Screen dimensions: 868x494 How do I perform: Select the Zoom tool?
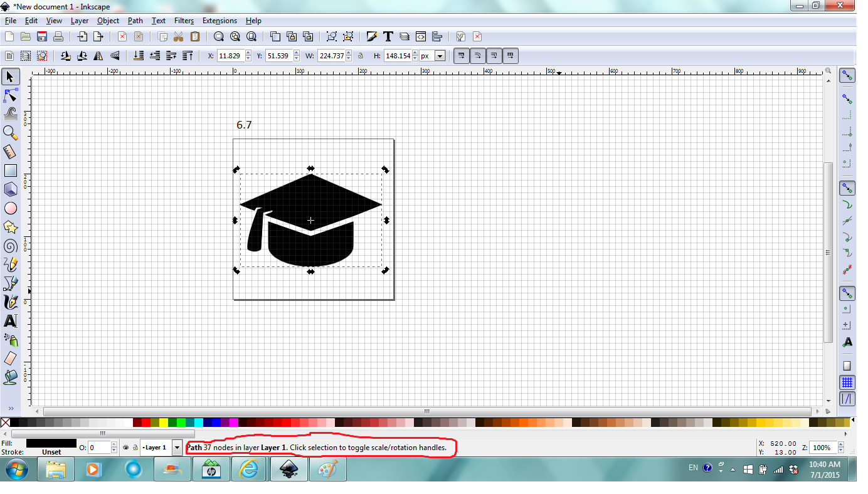click(10, 132)
